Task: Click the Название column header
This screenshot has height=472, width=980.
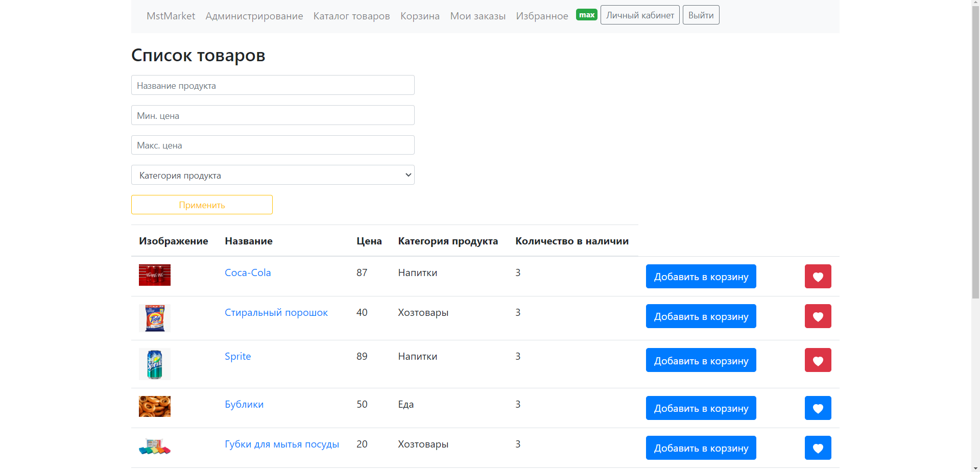Action: [x=249, y=241]
